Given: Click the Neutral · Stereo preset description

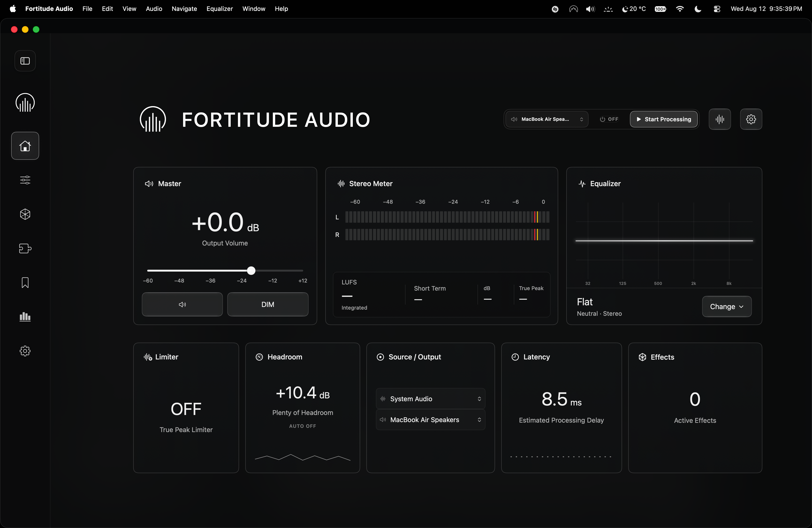Looking at the screenshot, I should pyautogui.click(x=599, y=313).
